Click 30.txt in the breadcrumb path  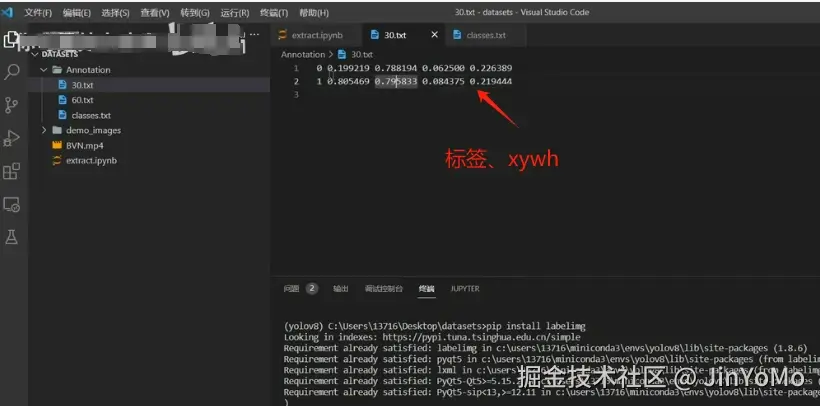coord(361,54)
